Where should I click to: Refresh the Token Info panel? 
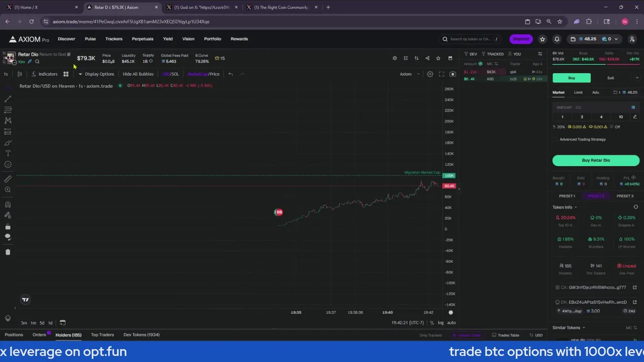point(635,207)
